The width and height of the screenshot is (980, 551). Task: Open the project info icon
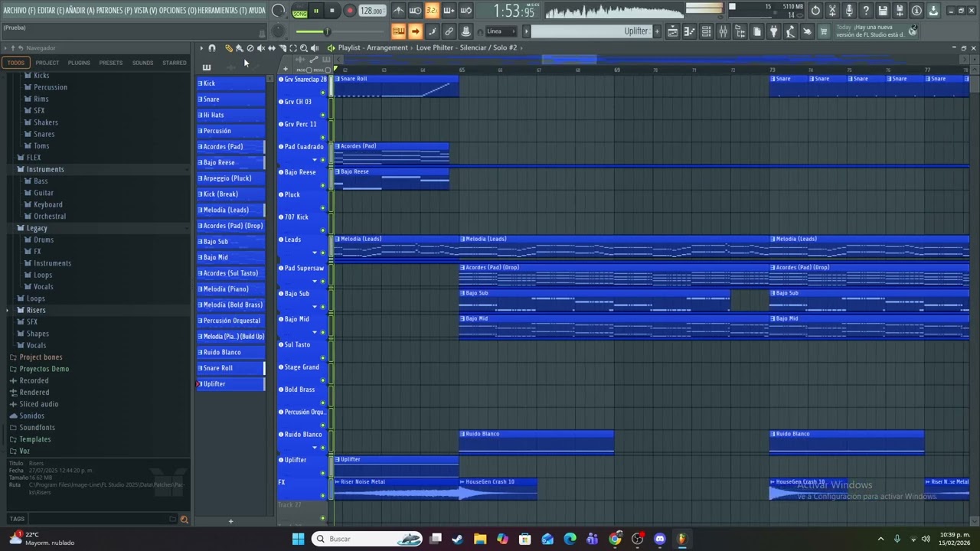[x=916, y=11]
